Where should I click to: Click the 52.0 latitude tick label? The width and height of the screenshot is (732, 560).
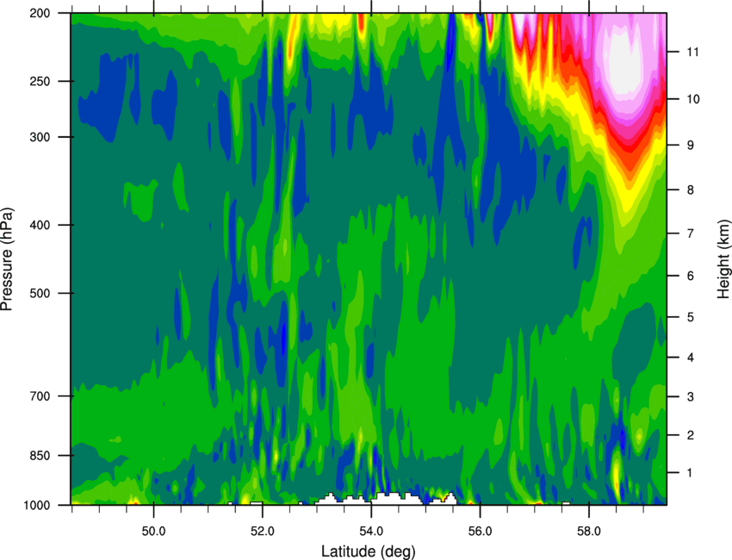tap(263, 532)
